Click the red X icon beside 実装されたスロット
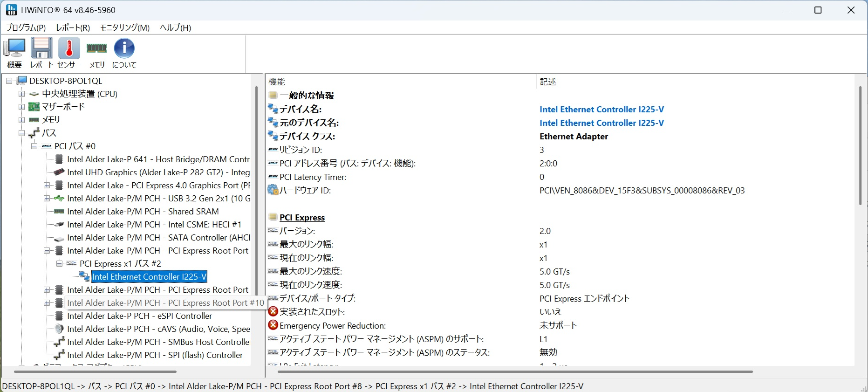Image resolution: width=868 pixels, height=392 pixels. pos(273,311)
